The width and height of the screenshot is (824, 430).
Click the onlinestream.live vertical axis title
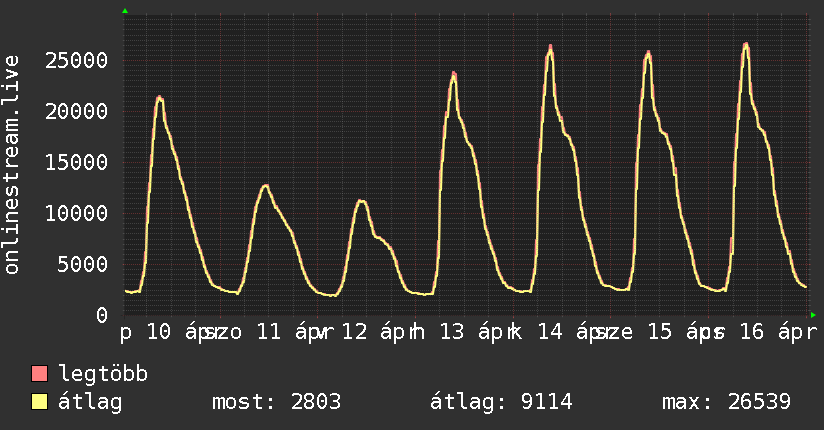point(11,165)
